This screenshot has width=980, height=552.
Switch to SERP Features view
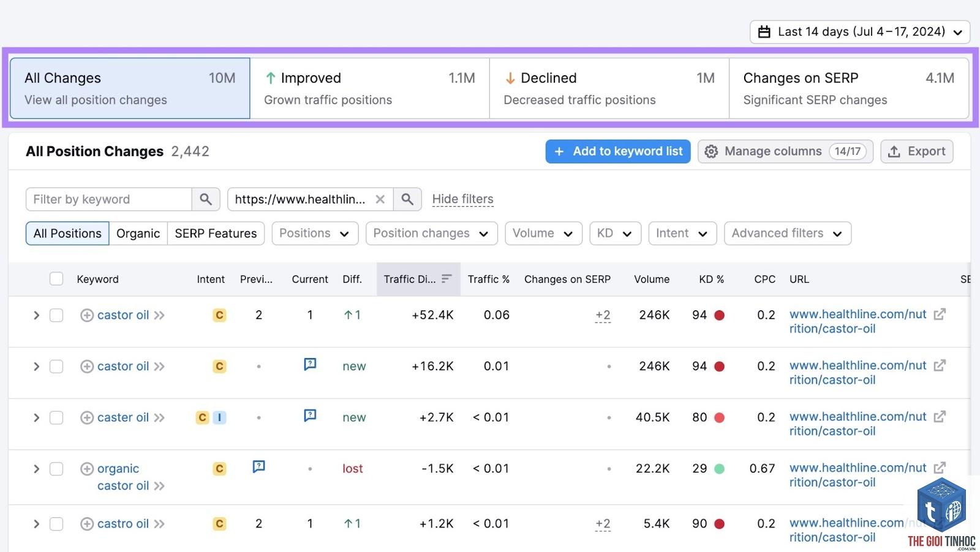point(216,233)
